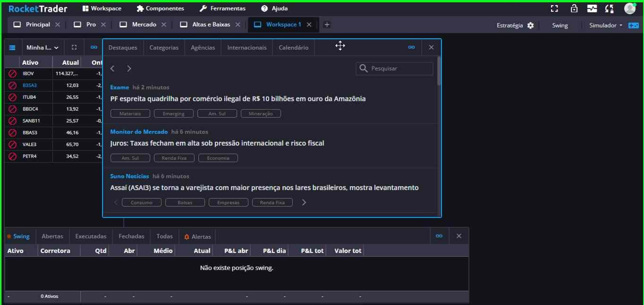Expand the watchlist panel fullscreen icon

click(x=74, y=48)
